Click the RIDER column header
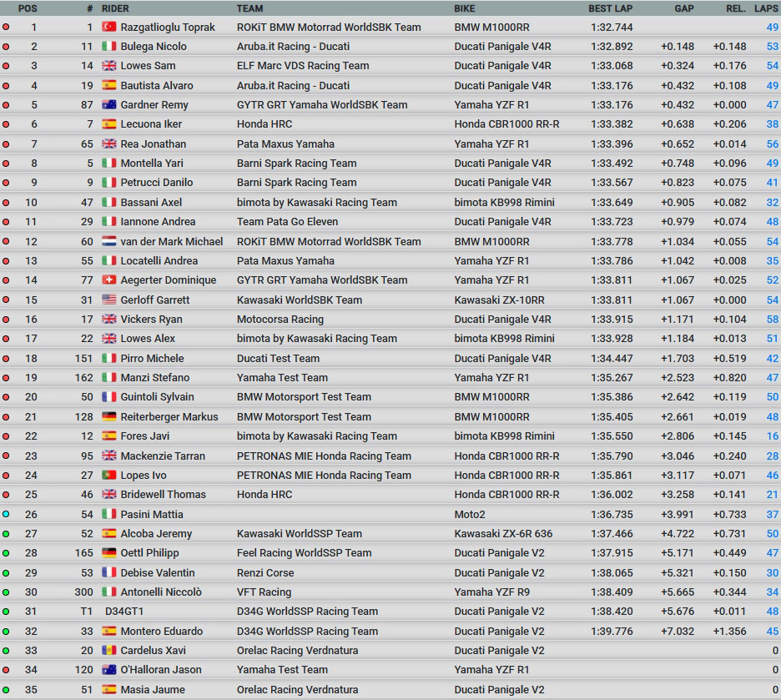 [x=115, y=8]
